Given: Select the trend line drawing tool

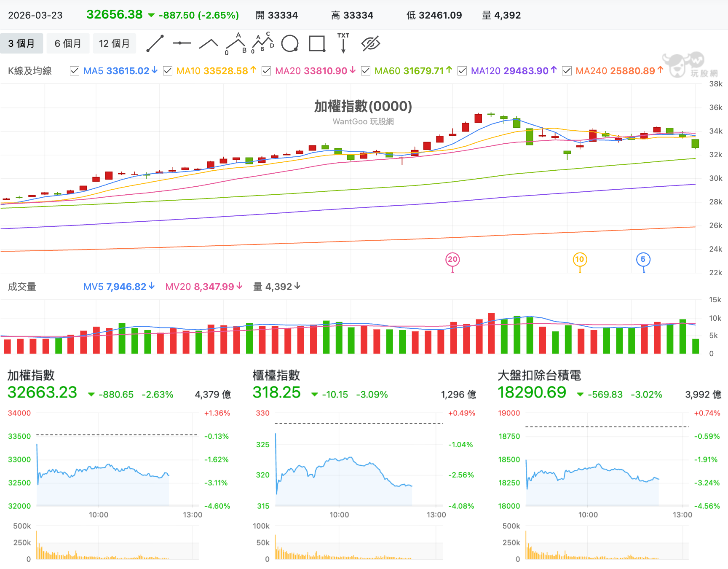Looking at the screenshot, I should tap(155, 44).
